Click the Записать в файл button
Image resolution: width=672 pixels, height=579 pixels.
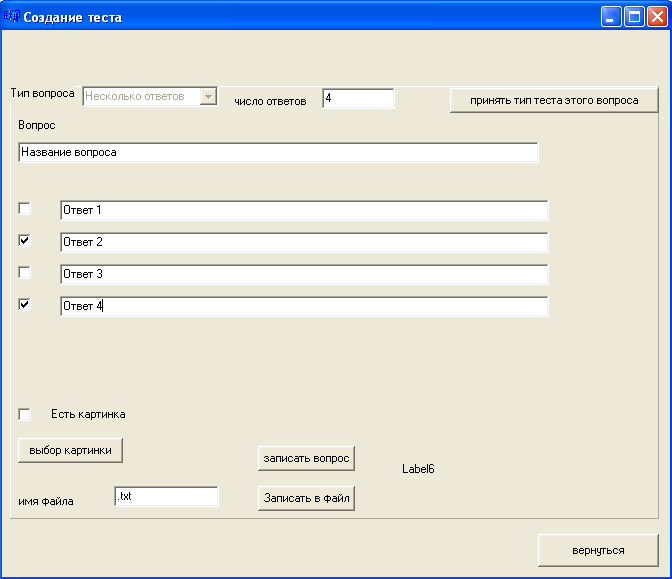coord(306,498)
